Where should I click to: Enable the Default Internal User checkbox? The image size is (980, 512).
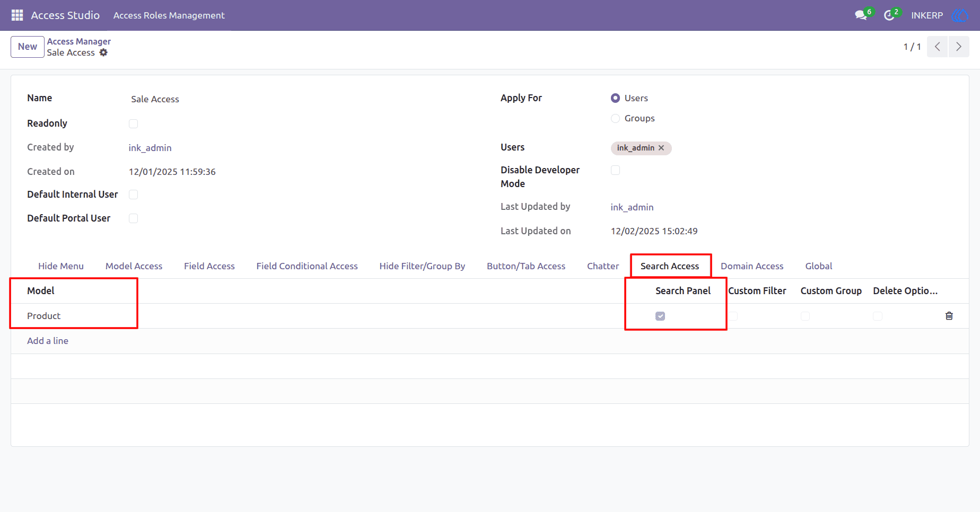134,195
